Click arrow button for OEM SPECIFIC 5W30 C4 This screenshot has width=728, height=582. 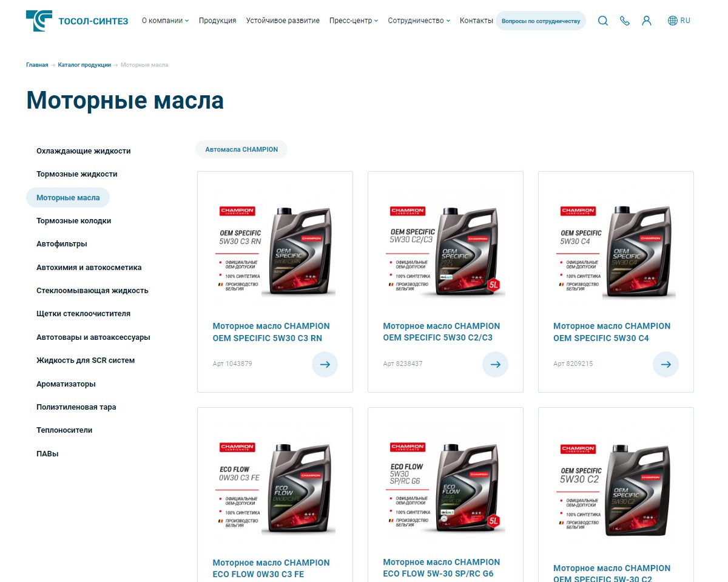point(666,364)
